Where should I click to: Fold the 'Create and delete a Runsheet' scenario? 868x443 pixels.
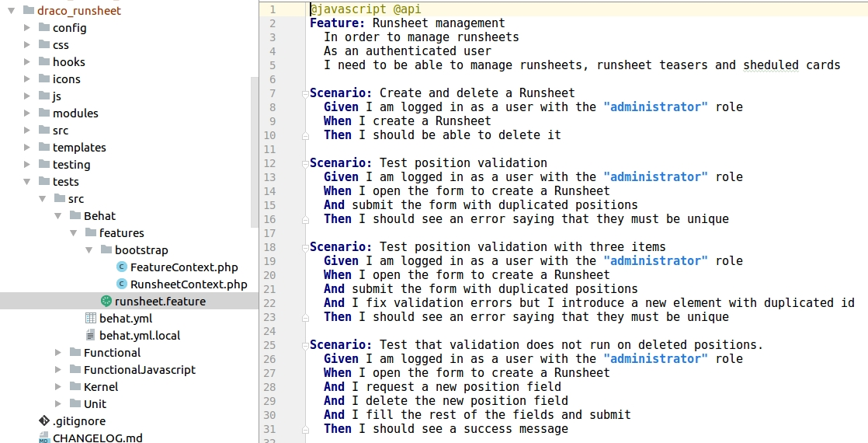click(x=305, y=94)
